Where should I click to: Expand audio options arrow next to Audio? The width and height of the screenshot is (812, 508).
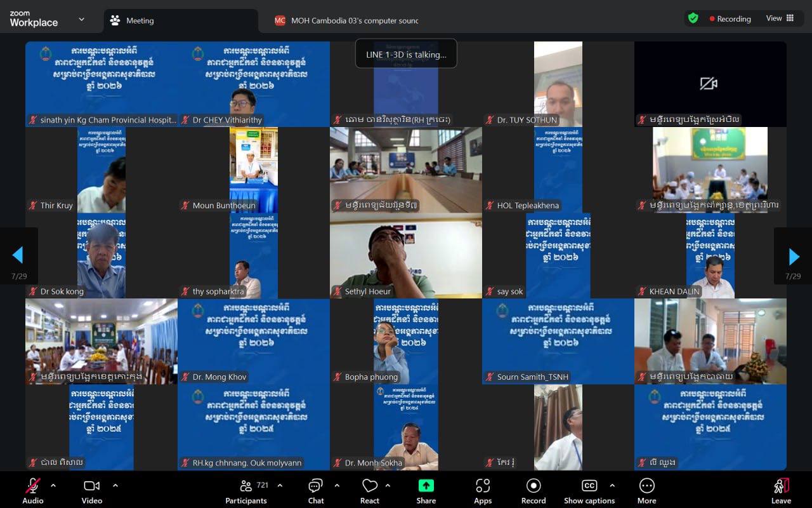(x=53, y=486)
